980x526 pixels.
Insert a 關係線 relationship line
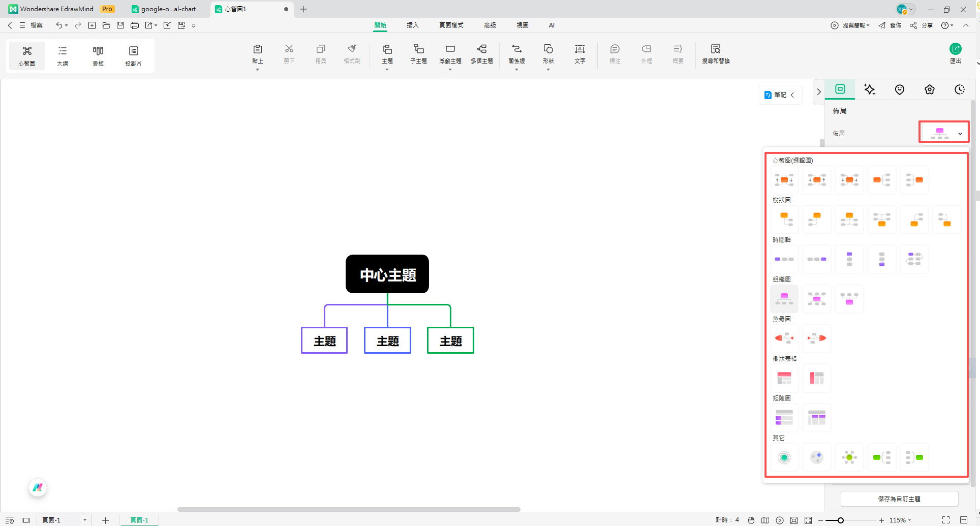tap(516, 53)
